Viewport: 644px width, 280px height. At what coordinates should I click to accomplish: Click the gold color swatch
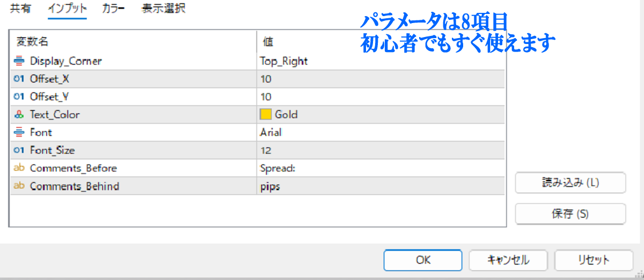point(266,114)
